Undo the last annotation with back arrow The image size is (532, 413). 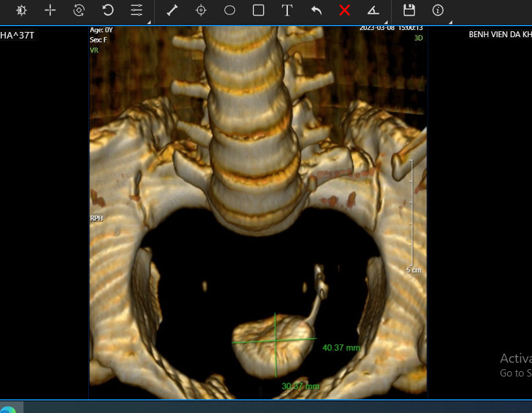[316, 10]
